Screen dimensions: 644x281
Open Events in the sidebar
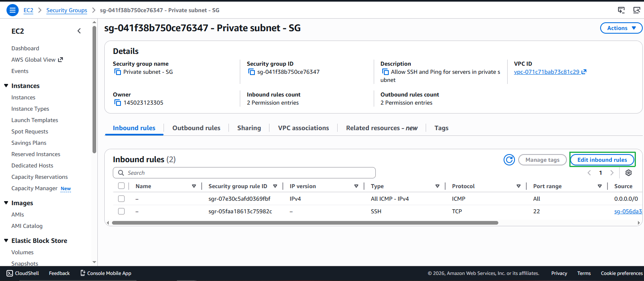pos(20,71)
